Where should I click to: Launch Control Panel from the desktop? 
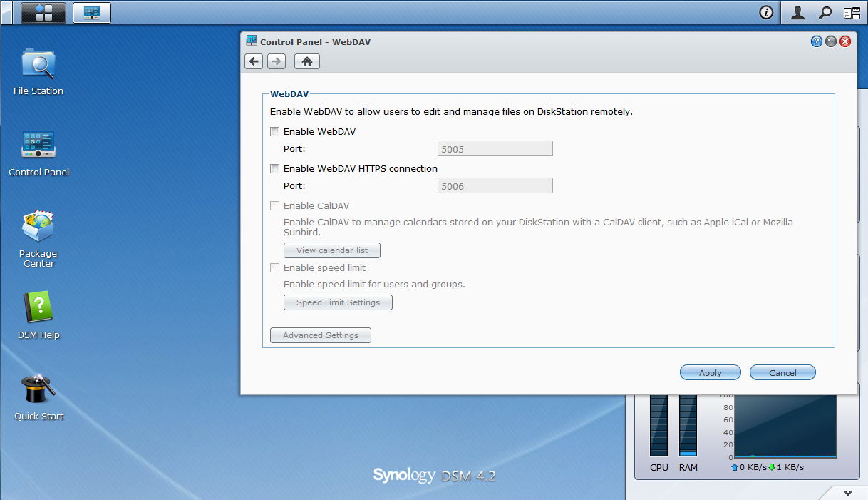(x=38, y=153)
